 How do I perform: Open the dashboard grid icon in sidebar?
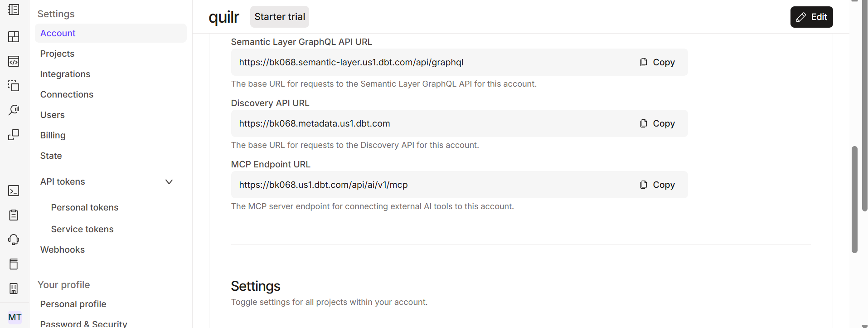click(14, 37)
